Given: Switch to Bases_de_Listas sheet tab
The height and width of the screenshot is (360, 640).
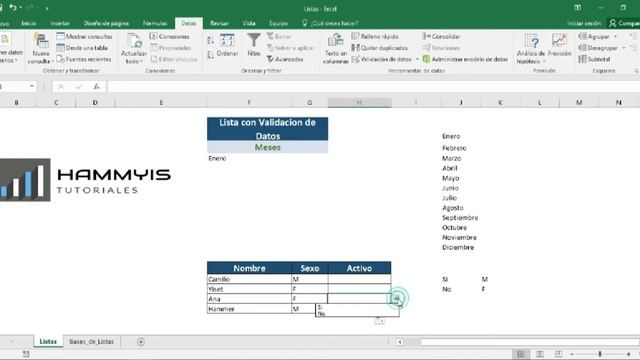Looking at the screenshot, I should [91, 342].
